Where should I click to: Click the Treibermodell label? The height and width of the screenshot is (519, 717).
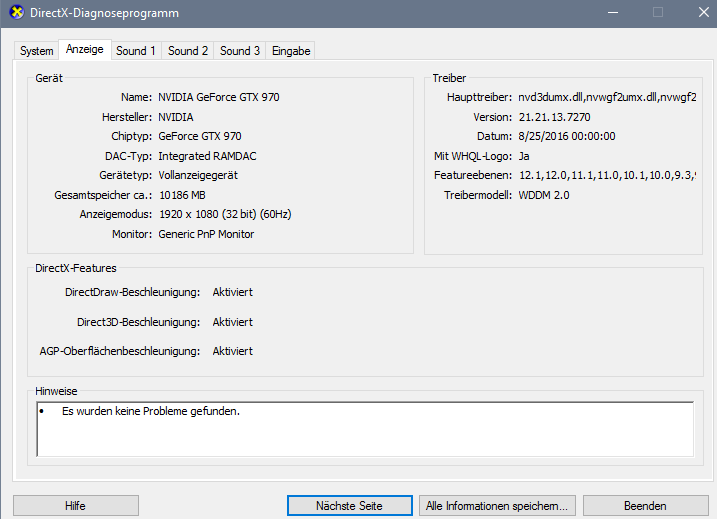pos(478,195)
